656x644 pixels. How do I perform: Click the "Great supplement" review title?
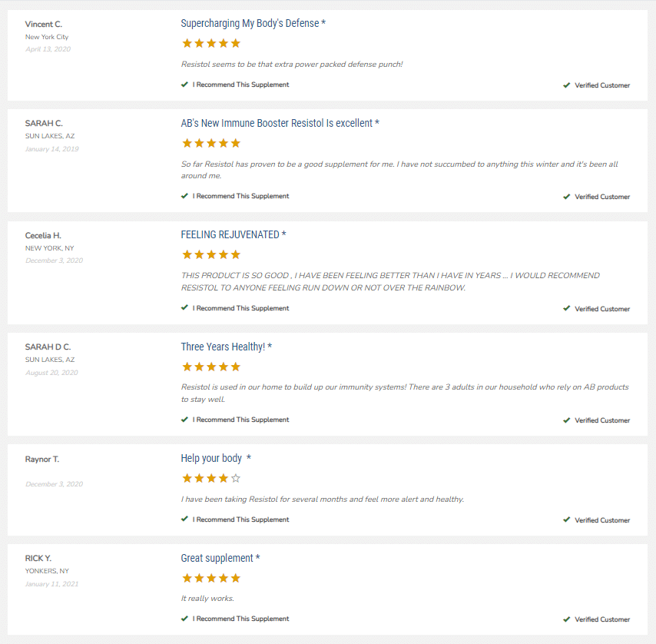pos(217,558)
